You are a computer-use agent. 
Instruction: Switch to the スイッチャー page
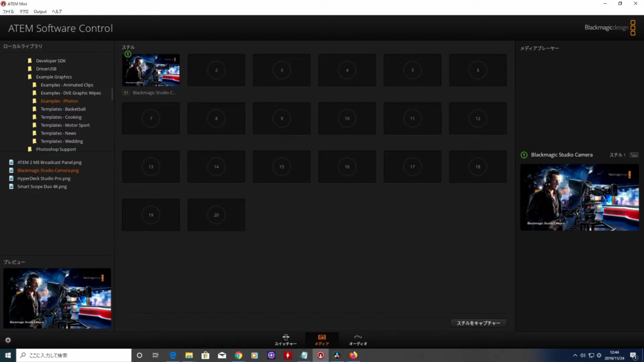pos(286,340)
